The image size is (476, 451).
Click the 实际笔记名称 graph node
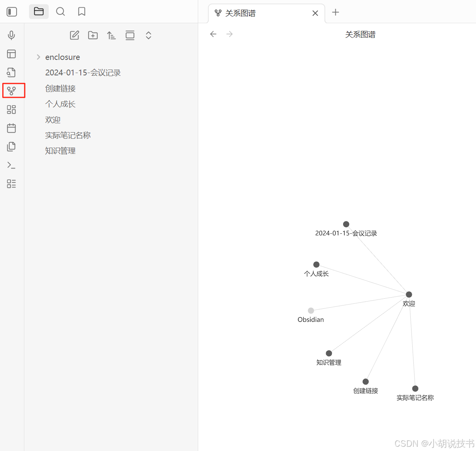[415, 388]
